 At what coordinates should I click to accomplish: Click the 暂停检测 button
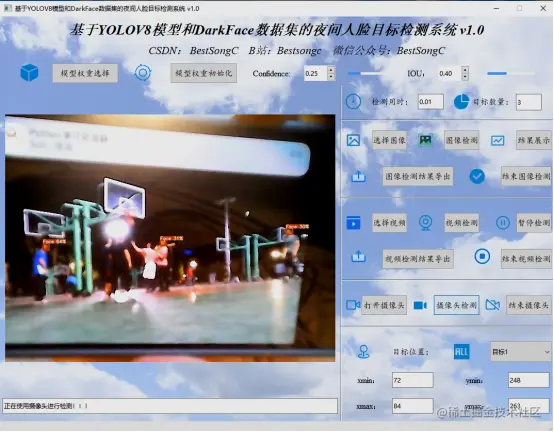coord(534,223)
